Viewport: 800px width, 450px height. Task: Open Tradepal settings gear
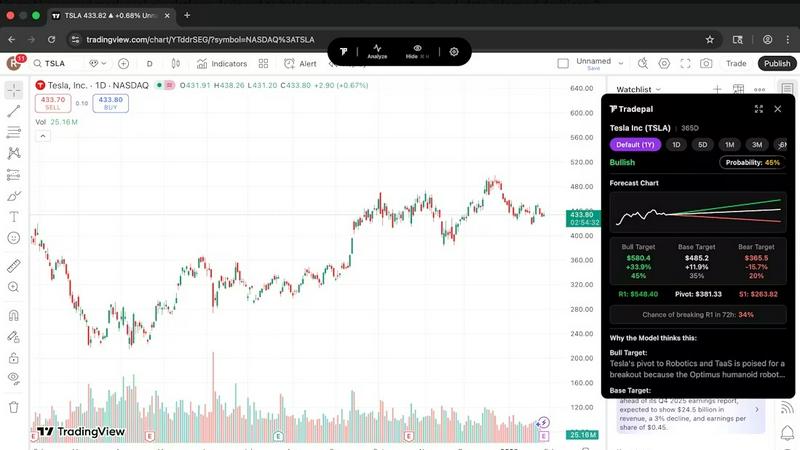[x=454, y=52]
